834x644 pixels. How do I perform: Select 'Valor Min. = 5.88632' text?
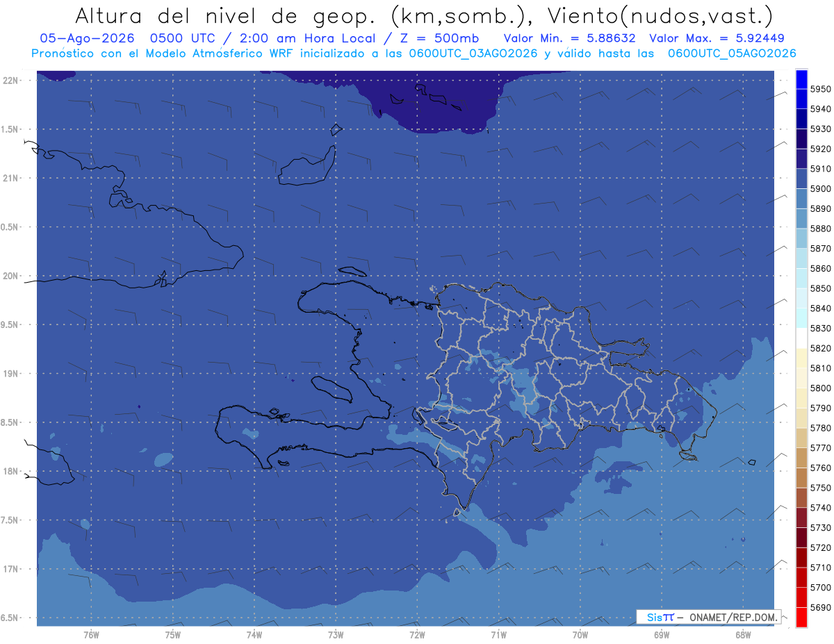570,38
